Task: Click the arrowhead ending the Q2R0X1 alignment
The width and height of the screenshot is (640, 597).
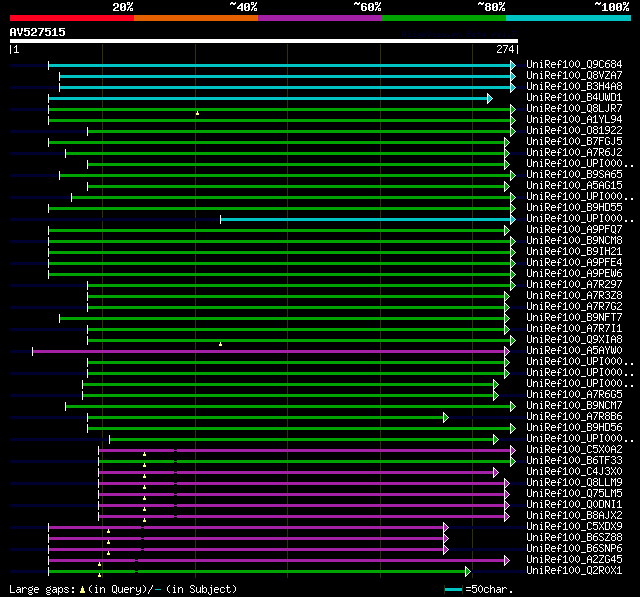Action: [x=468, y=572]
